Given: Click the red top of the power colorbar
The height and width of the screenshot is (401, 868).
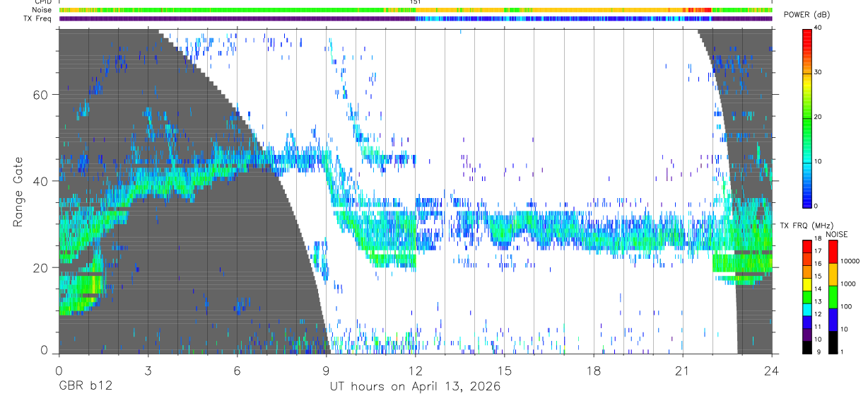Looking at the screenshot, I should [x=807, y=35].
